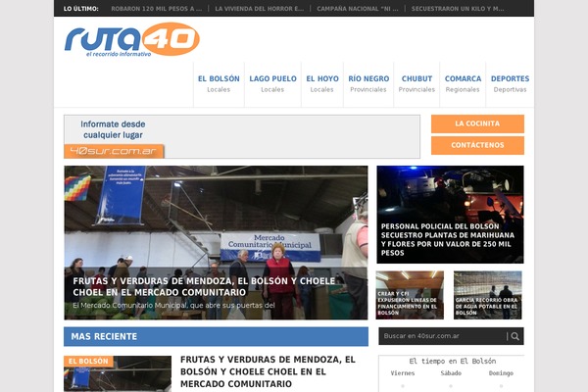This screenshot has height=392, width=588.
Task: Click the 'Viernes' forecast day
Action: pyautogui.click(x=403, y=373)
